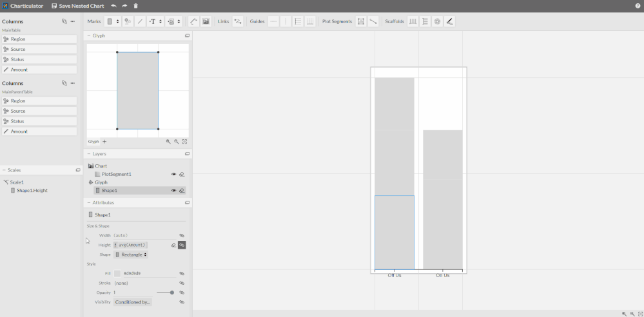Switch to the Glyph tab
The width and height of the screenshot is (644, 317).
pos(93,141)
